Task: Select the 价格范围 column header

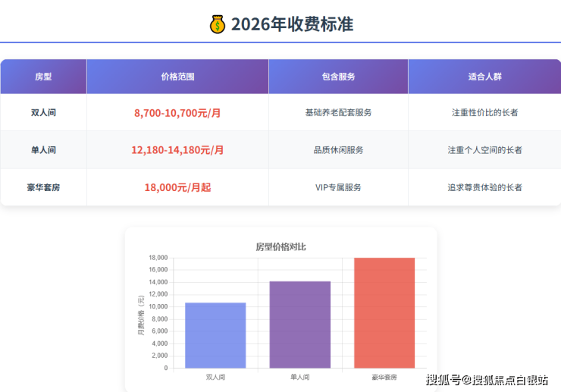Action: pyautogui.click(x=177, y=77)
